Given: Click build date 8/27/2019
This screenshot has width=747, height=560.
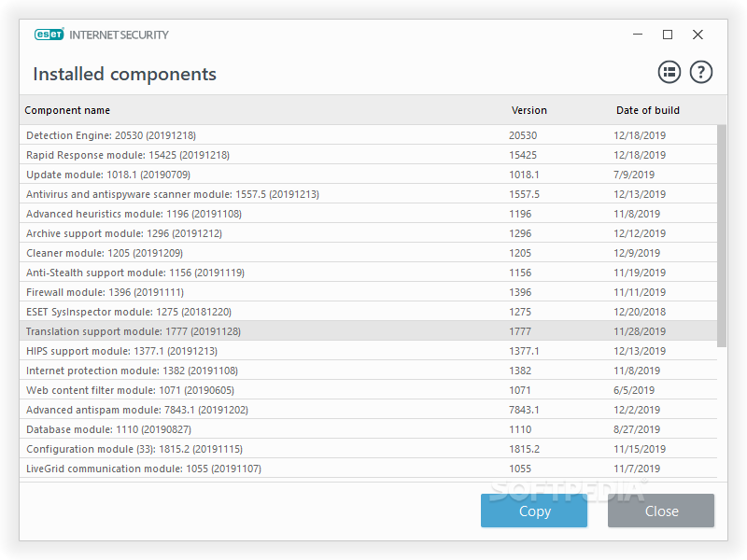Looking at the screenshot, I should pyautogui.click(x=637, y=429).
